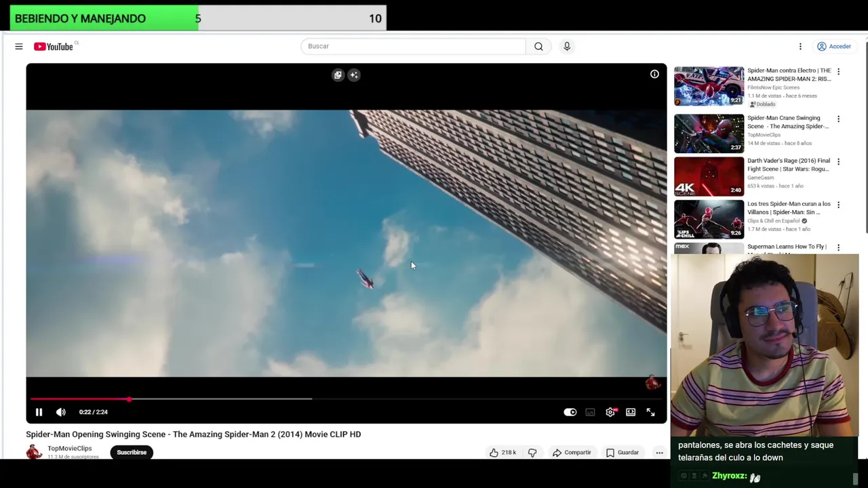
Task: Open Los tres Spider-Man curan thumbnail
Action: (x=709, y=219)
